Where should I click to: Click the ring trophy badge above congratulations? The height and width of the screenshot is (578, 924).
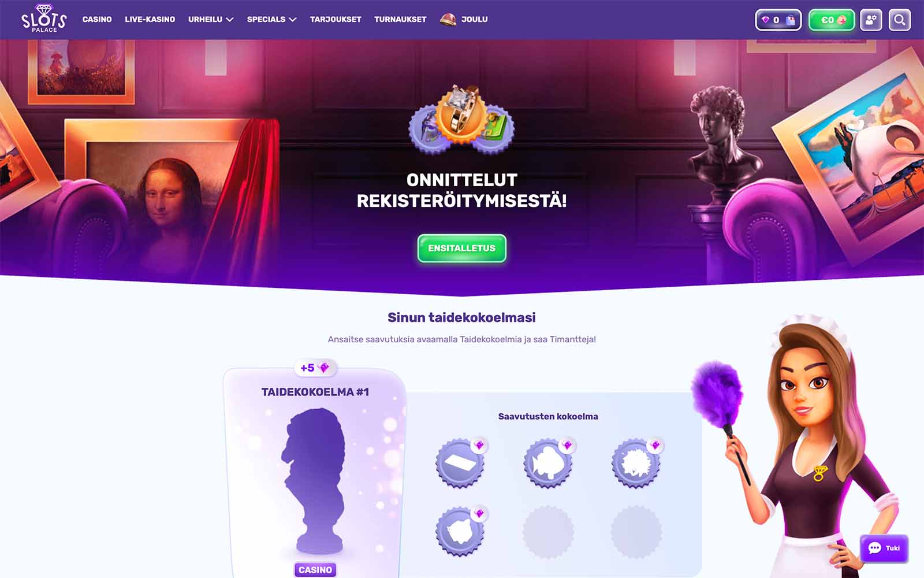tap(461, 118)
